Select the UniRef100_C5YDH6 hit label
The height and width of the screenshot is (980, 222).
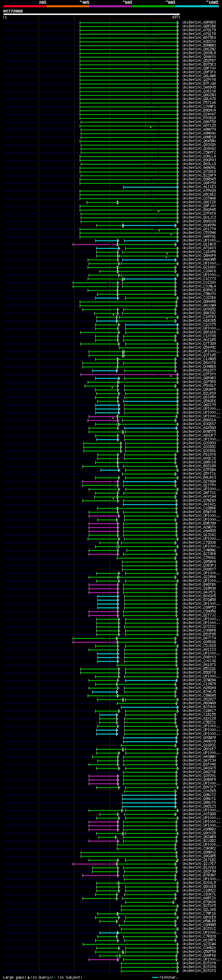pos(199,233)
